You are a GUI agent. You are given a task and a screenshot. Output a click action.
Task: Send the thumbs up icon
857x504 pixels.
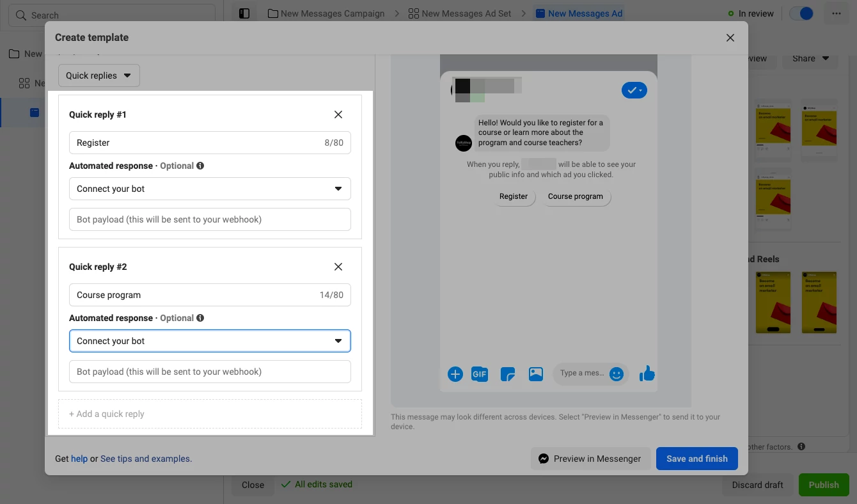[x=647, y=374]
